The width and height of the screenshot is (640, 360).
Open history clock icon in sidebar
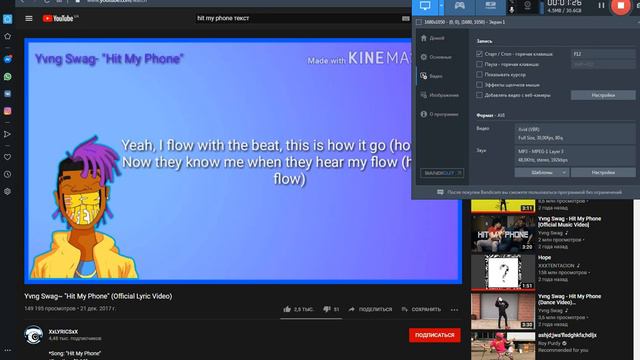(8, 174)
